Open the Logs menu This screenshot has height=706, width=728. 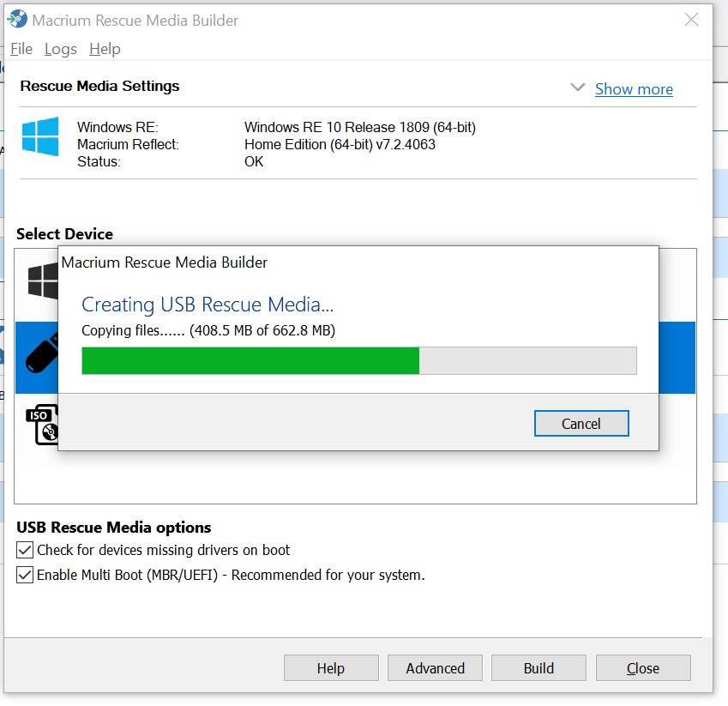[x=60, y=49]
